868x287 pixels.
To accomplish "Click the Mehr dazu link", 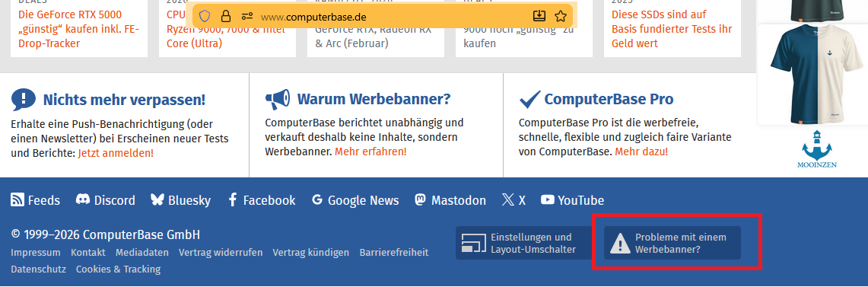I will (x=641, y=151).
